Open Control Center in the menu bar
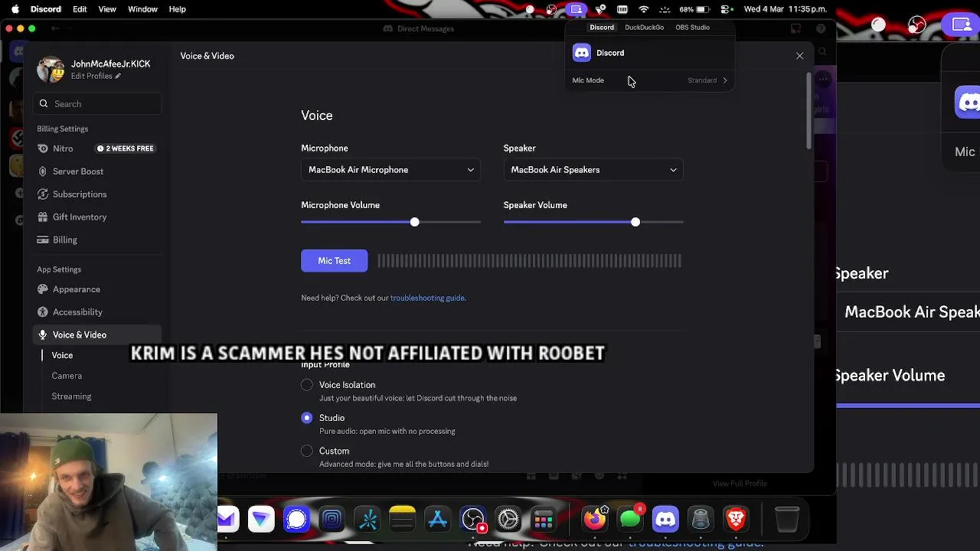The image size is (980, 551). pyautogui.click(x=725, y=9)
